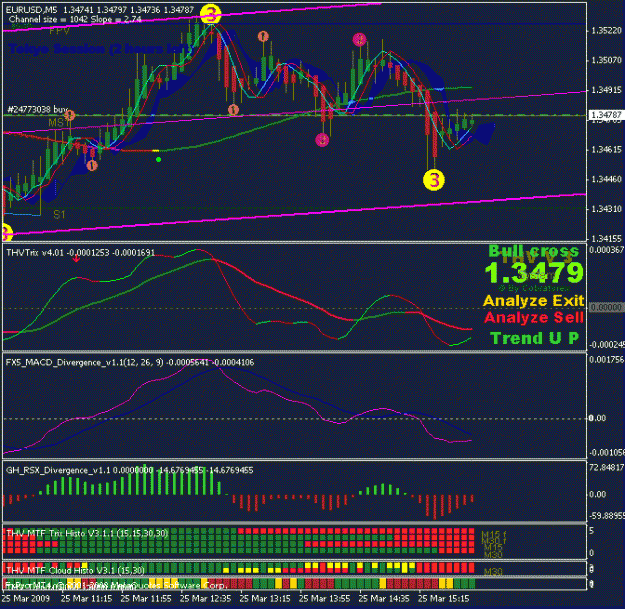Click -0.000249 scale value in Trix panel
Image resolution: width=625 pixels, height=609 pixels.
606,344
